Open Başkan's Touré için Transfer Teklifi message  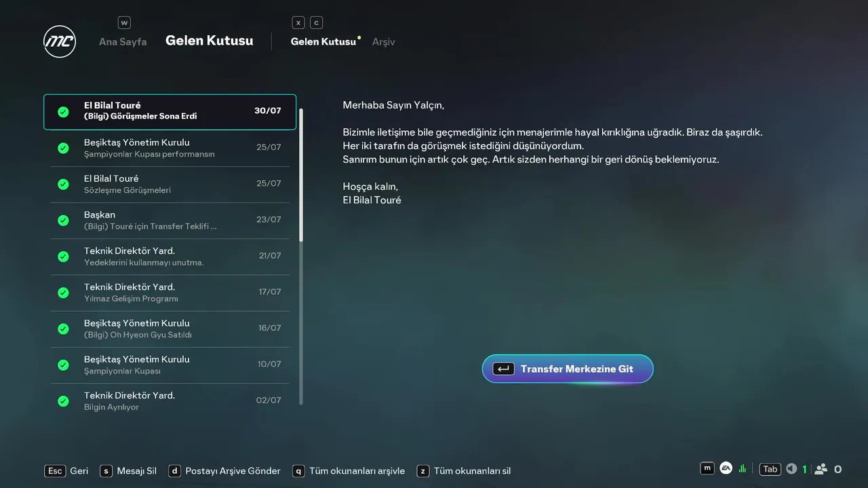click(170, 220)
